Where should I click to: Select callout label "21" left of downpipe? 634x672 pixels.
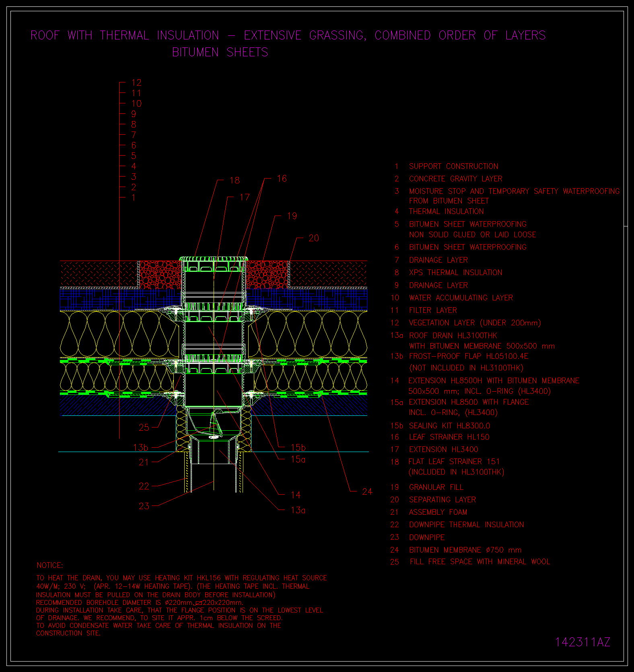pyautogui.click(x=144, y=462)
